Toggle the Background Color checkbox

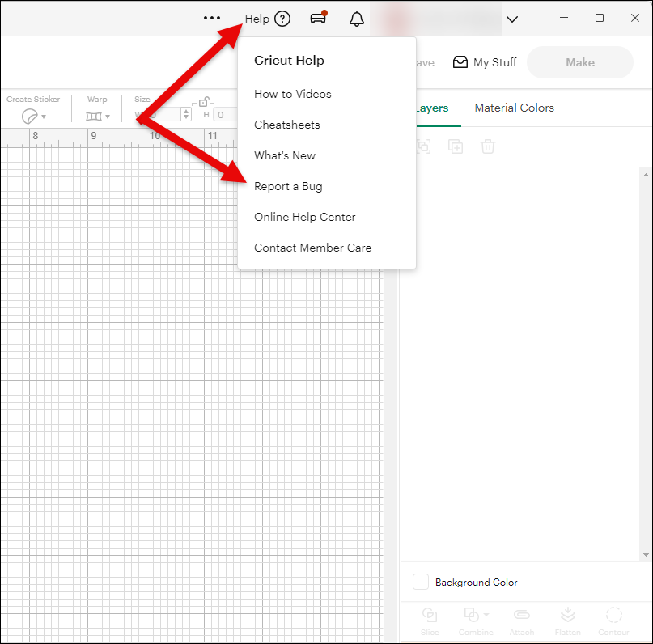(420, 582)
